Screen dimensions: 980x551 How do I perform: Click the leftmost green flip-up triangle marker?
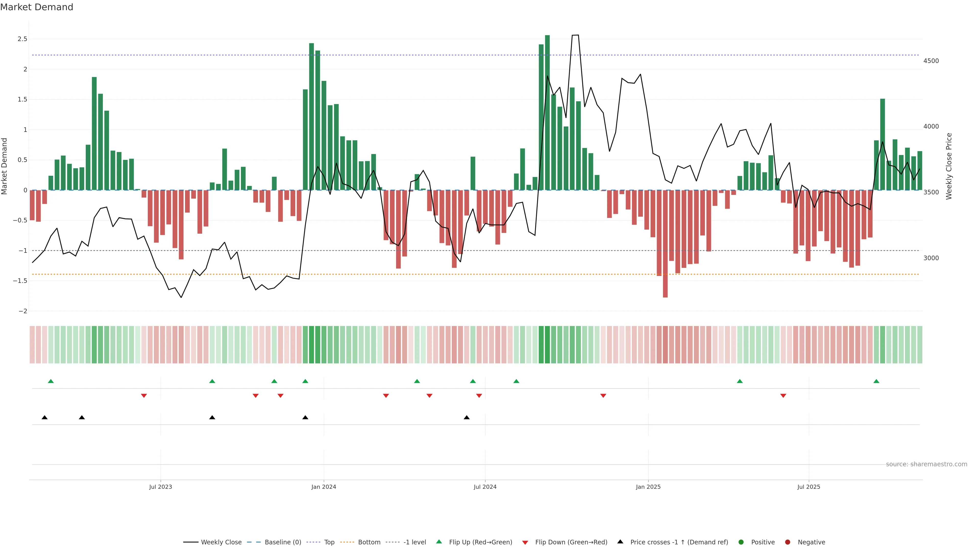(51, 381)
